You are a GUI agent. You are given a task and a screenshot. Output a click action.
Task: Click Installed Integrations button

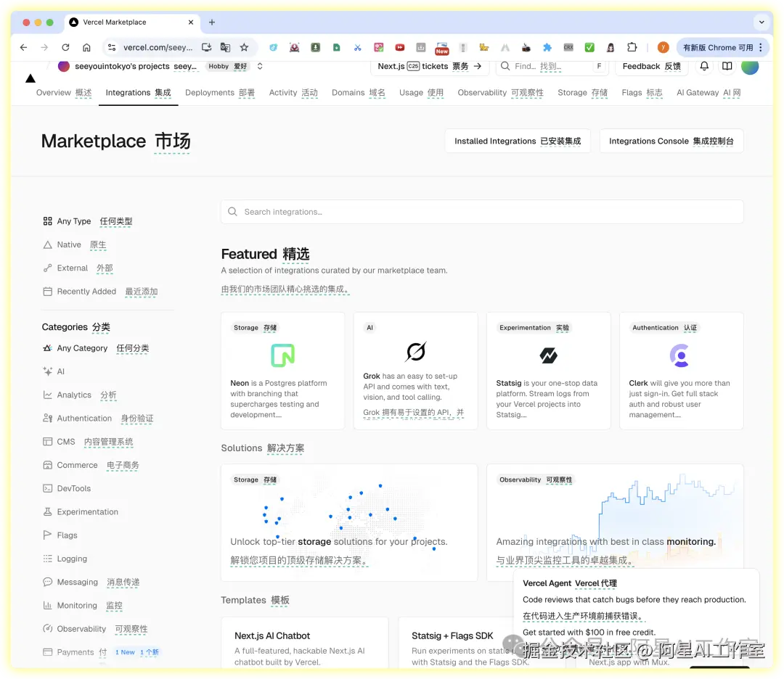click(x=518, y=141)
